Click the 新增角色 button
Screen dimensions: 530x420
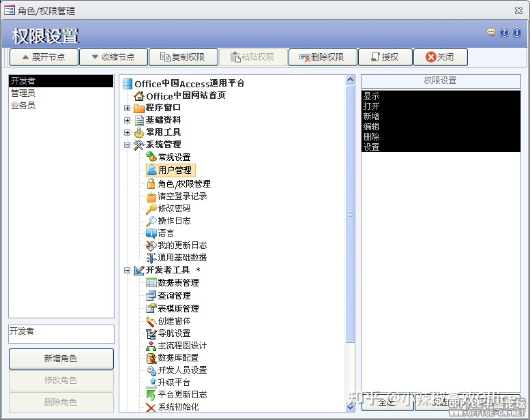point(61,359)
